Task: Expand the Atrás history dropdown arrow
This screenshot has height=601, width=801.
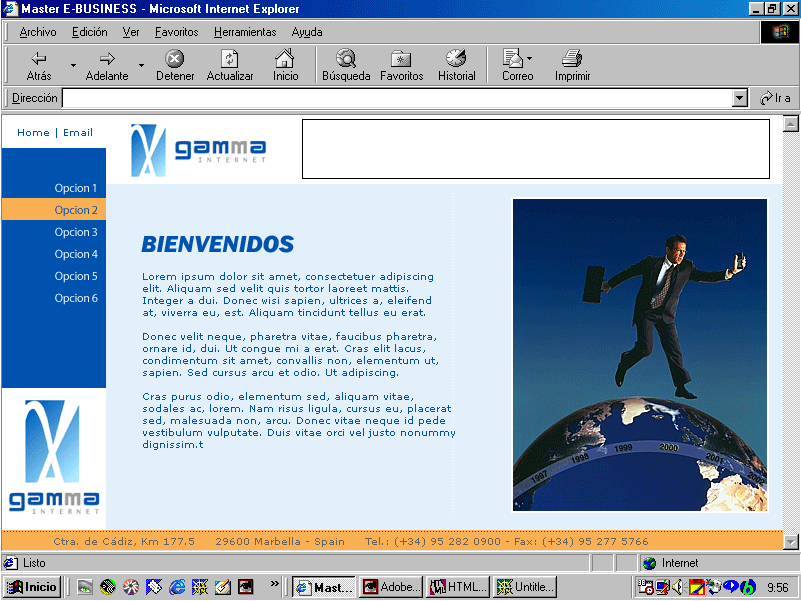Action: click(x=73, y=66)
